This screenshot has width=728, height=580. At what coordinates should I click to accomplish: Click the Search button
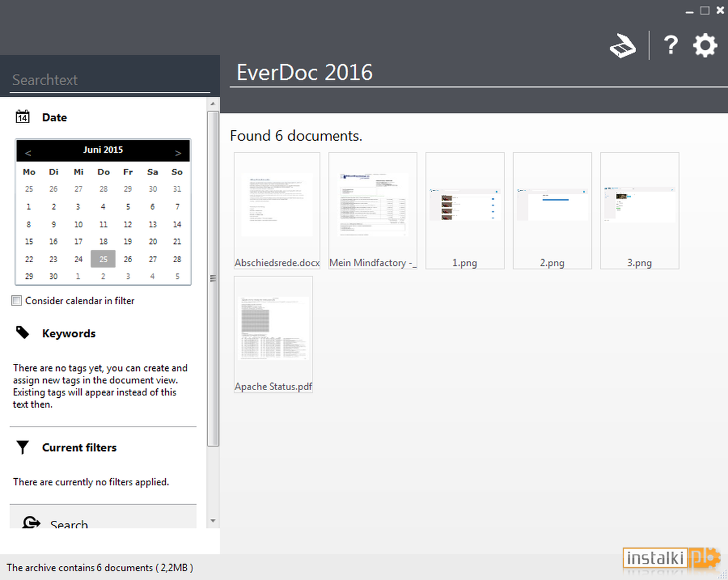point(103,517)
